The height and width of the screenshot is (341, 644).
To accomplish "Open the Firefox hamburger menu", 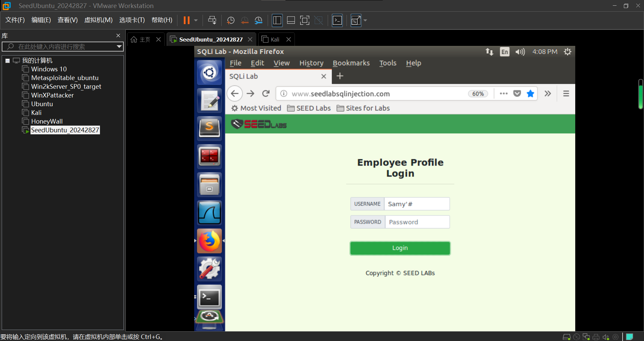I will (566, 93).
